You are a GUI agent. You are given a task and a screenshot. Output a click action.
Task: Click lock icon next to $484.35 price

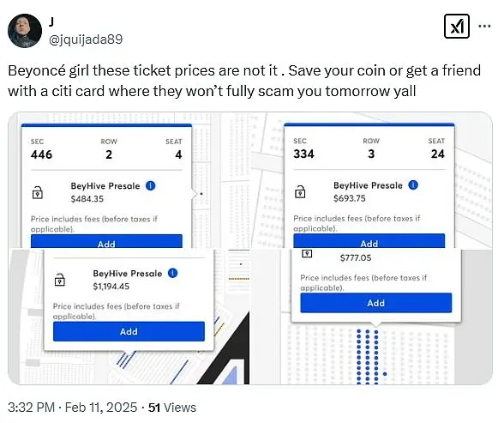tap(38, 192)
